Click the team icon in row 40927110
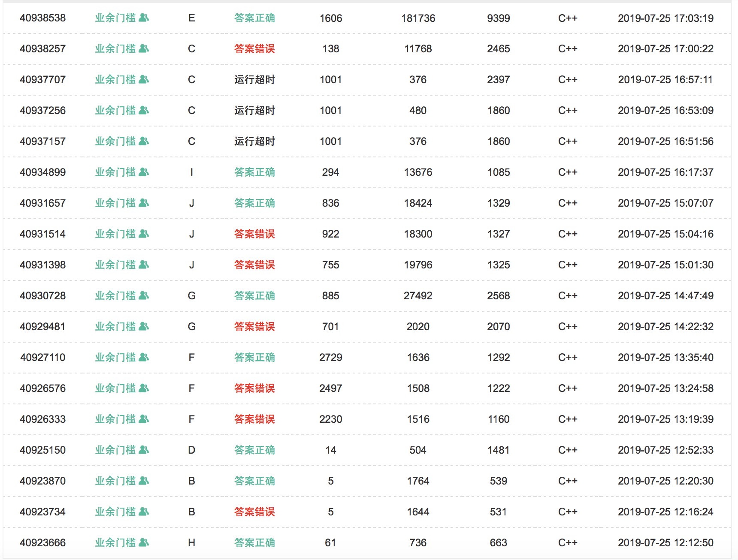 point(144,358)
